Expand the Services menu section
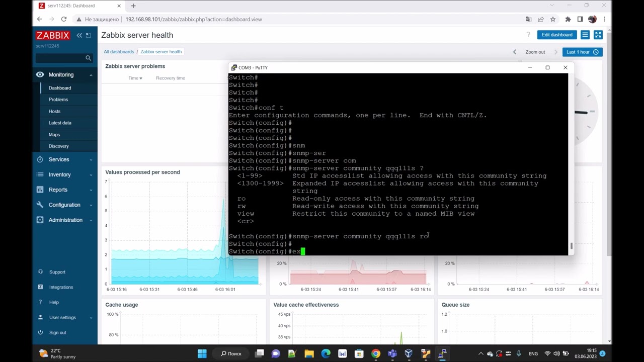Image resolution: width=644 pixels, height=362 pixels. pos(65,159)
